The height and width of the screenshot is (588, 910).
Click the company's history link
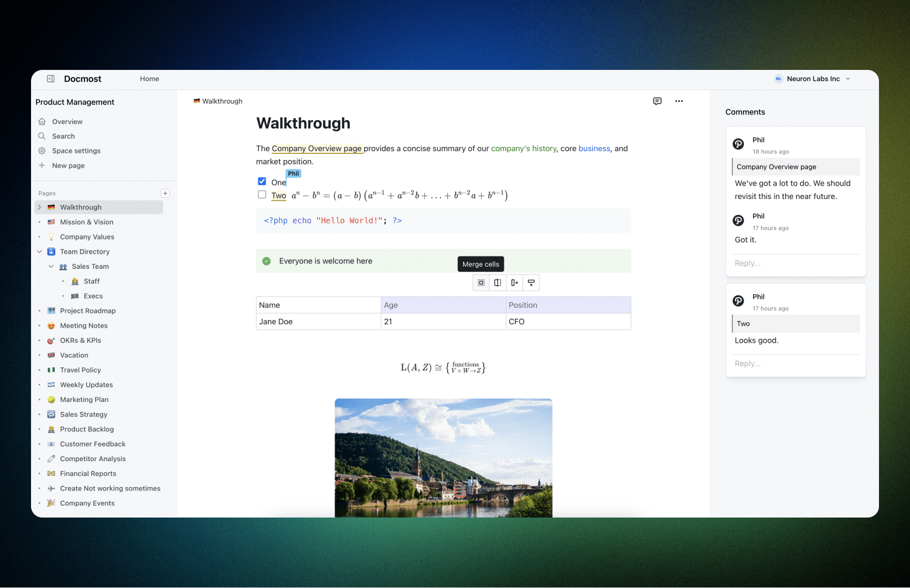click(524, 149)
